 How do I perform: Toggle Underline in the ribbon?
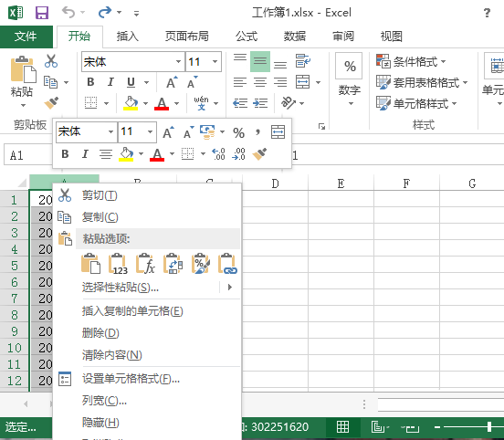tap(131, 82)
